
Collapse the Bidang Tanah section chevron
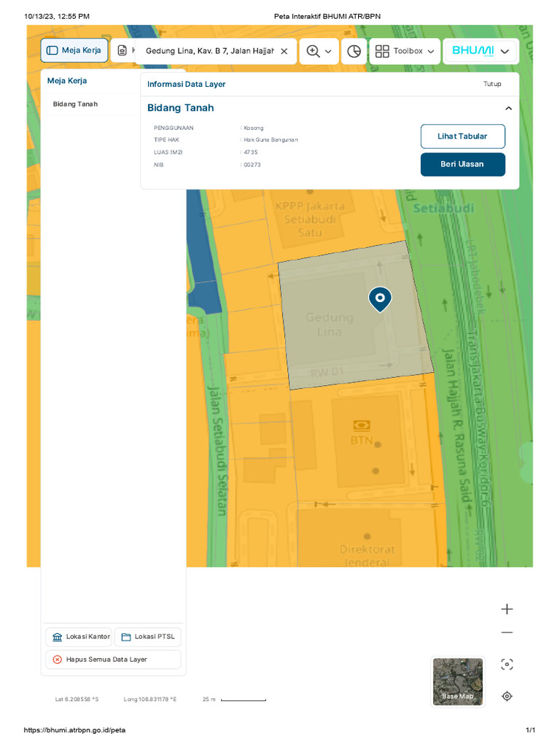tap(508, 109)
